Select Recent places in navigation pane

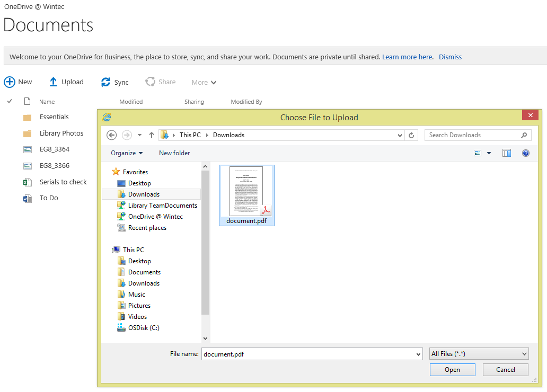point(147,228)
